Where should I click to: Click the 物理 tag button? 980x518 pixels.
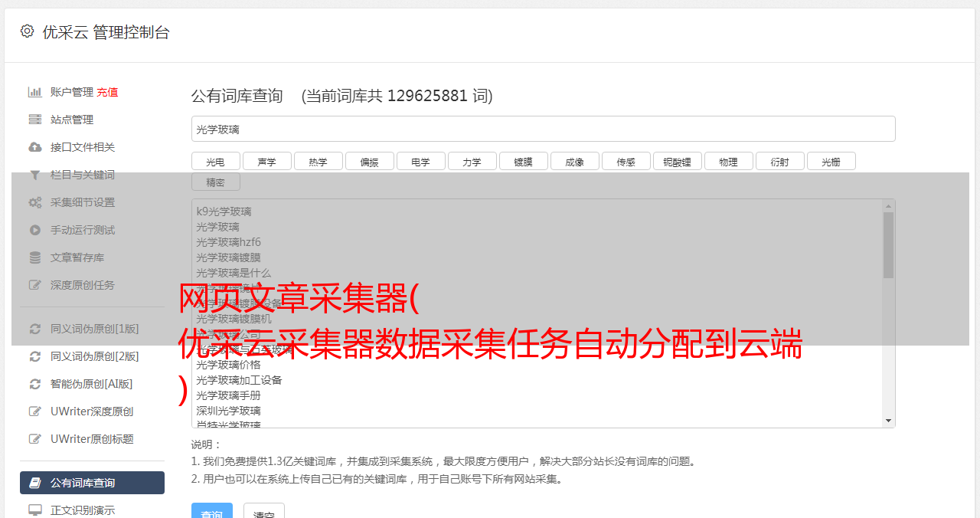pyautogui.click(x=728, y=161)
